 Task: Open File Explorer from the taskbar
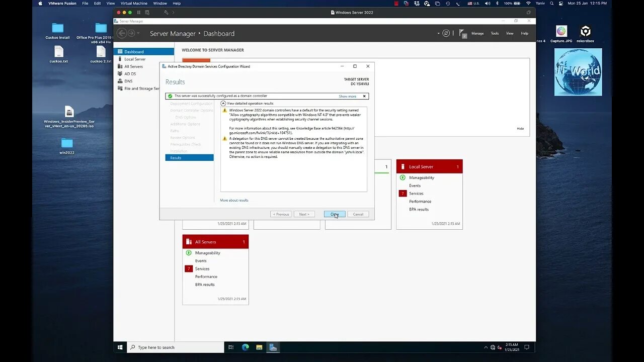click(x=259, y=347)
